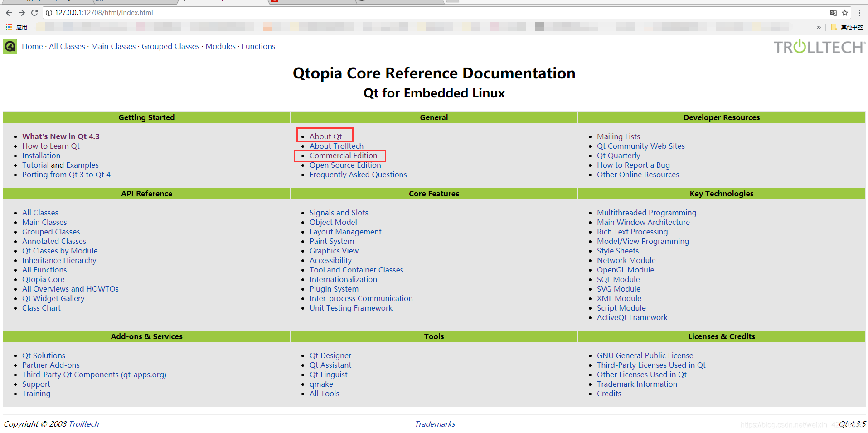Click the site info icon beside URL

click(49, 13)
